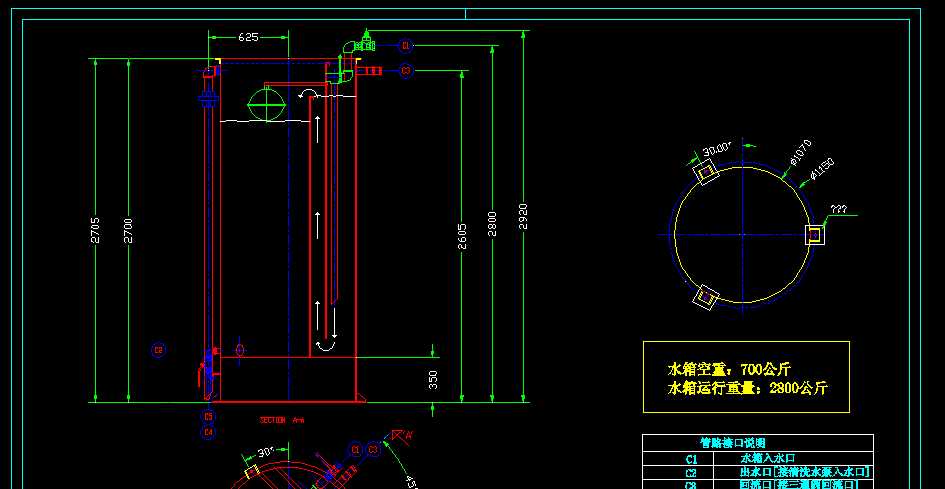Click the yellow tank weight note box
The width and height of the screenshot is (945, 489).
click(746, 378)
